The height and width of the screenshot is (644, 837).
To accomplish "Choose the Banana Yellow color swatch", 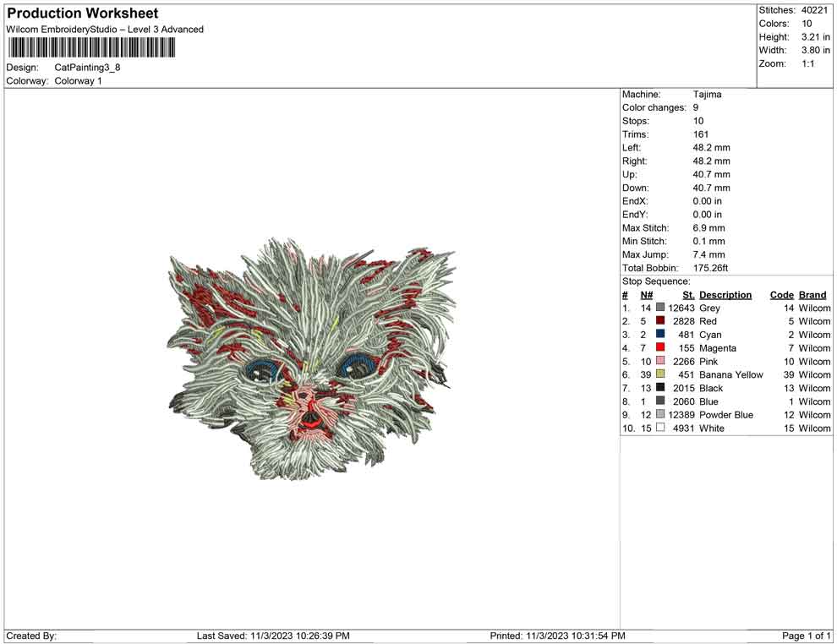I will pos(660,374).
